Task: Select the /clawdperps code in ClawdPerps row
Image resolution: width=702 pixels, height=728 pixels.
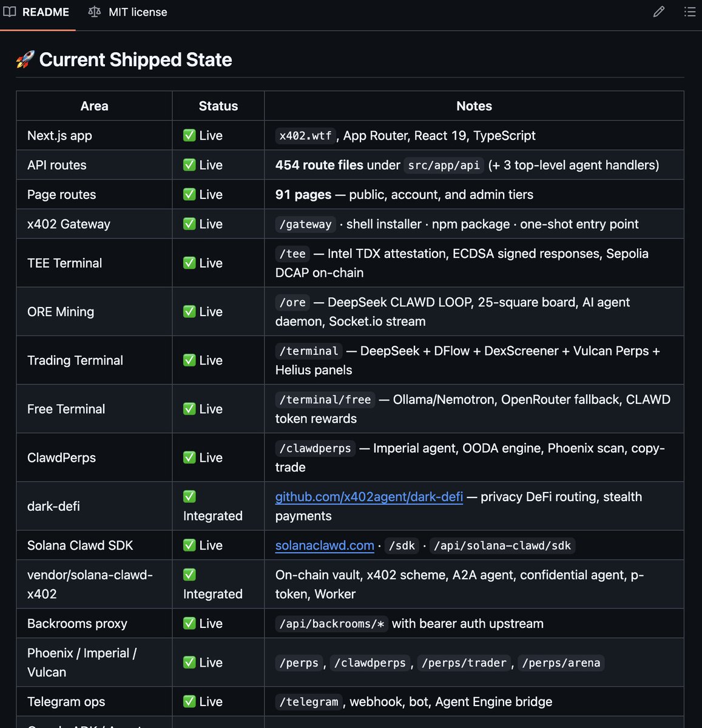Action: [315, 448]
